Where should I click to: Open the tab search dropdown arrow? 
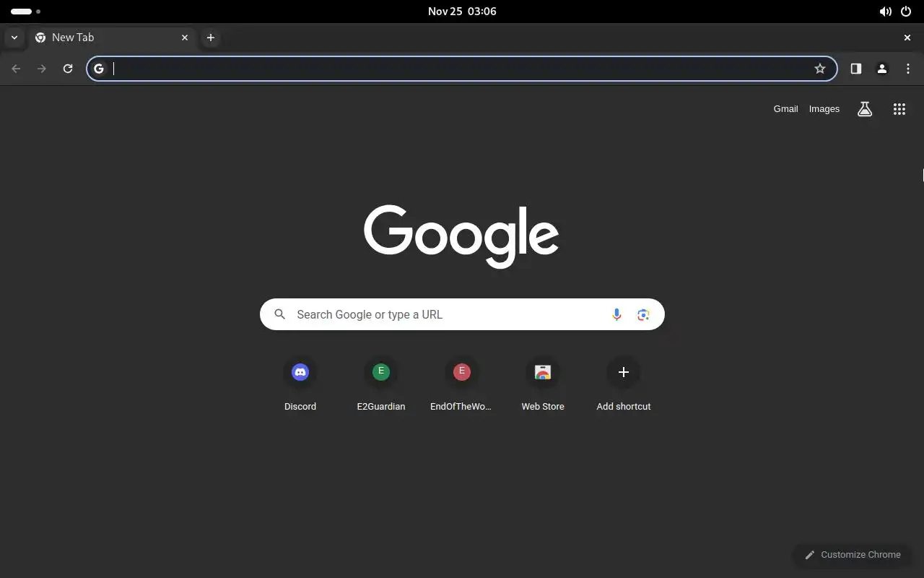[x=14, y=38]
